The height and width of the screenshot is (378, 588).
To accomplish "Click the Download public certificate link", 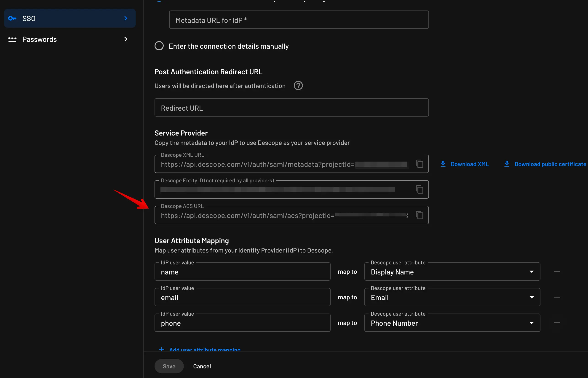I will (550, 164).
